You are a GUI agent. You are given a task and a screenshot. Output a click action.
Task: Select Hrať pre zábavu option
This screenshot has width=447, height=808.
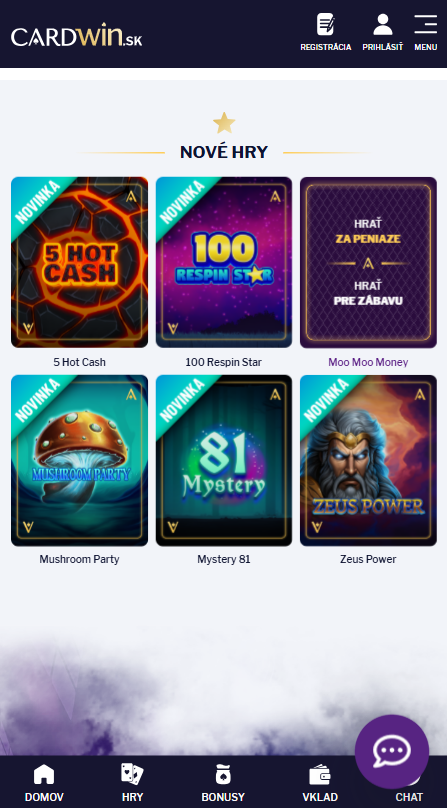point(368,293)
